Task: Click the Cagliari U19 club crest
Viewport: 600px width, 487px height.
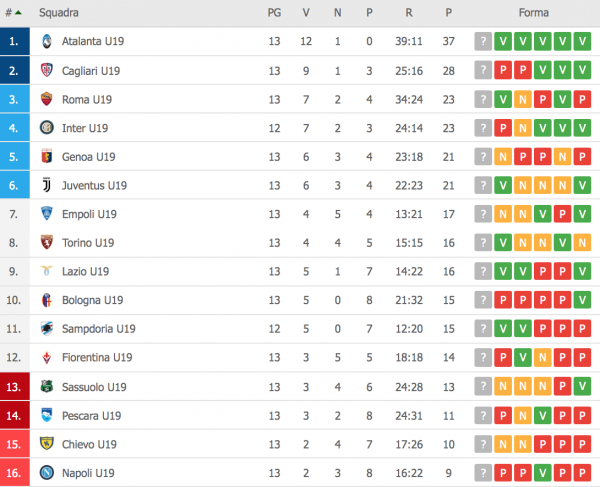Action: 46,70
